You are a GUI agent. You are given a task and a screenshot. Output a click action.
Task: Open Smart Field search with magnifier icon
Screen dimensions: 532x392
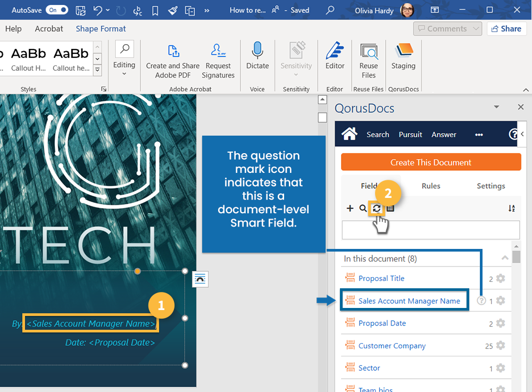[362, 208]
